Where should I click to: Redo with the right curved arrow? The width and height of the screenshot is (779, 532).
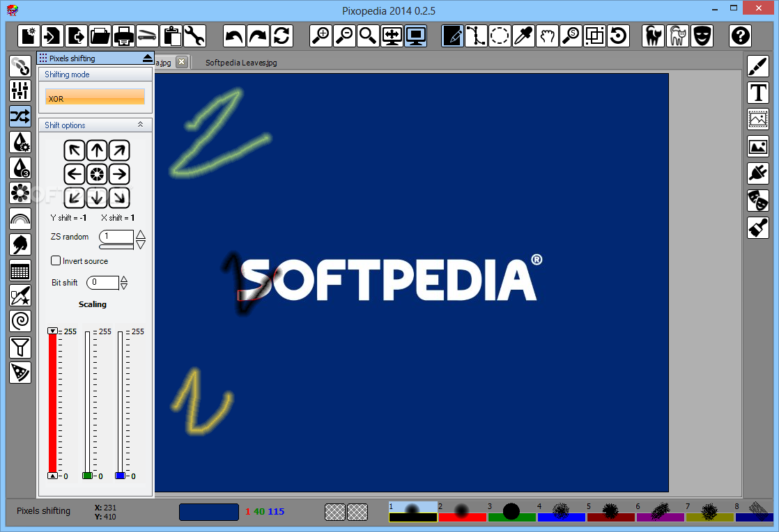point(258,36)
